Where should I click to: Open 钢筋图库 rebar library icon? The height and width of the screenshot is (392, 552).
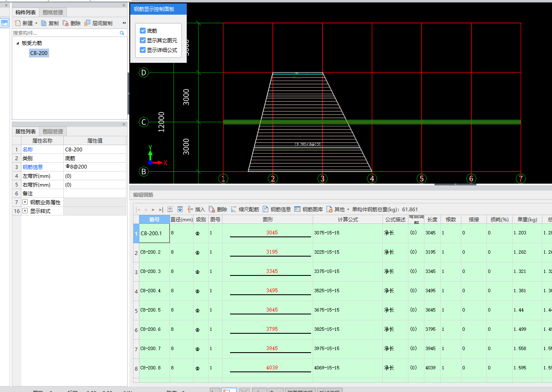coord(298,209)
